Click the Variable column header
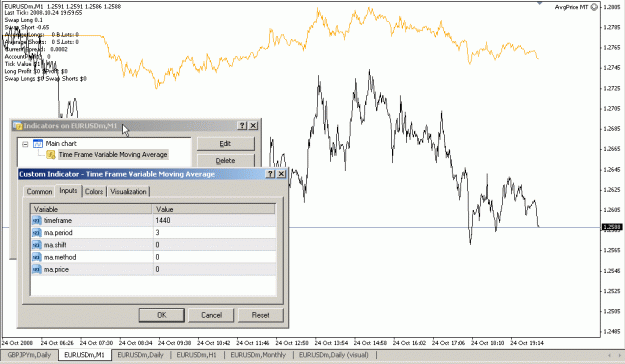The height and width of the screenshot is (364, 625). click(x=91, y=209)
